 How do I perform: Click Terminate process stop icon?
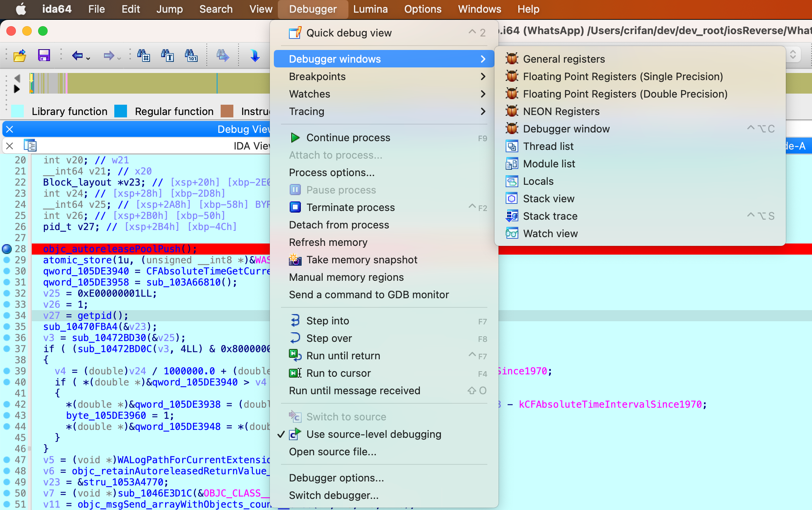295,207
